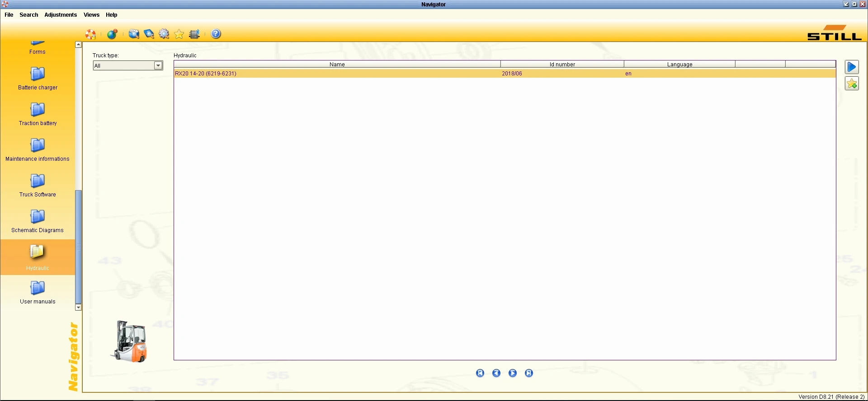The image size is (868, 401).
Task: Open the Forms folder in sidebar
Action: 38,47
